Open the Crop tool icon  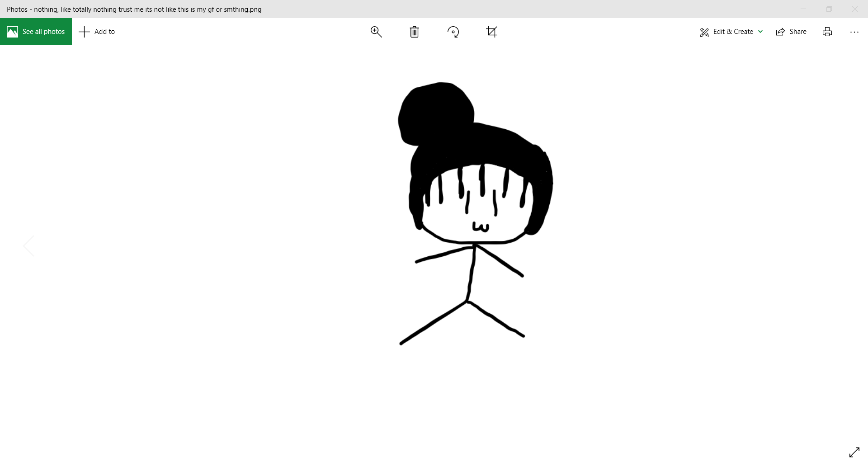492,32
